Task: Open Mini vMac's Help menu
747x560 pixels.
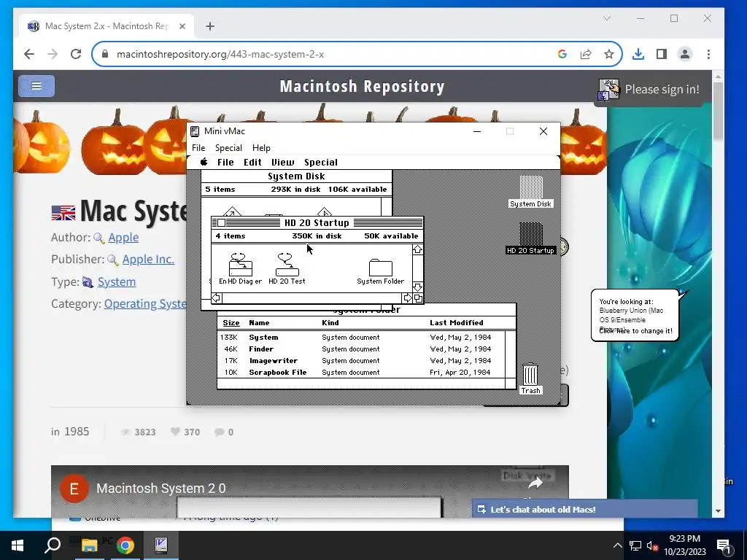Action: [261, 148]
